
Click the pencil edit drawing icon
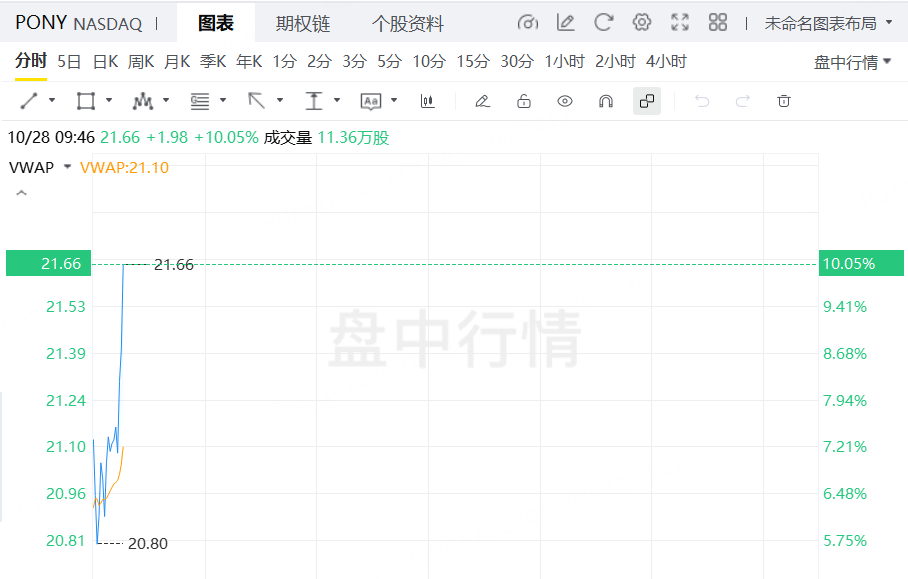pos(482,101)
